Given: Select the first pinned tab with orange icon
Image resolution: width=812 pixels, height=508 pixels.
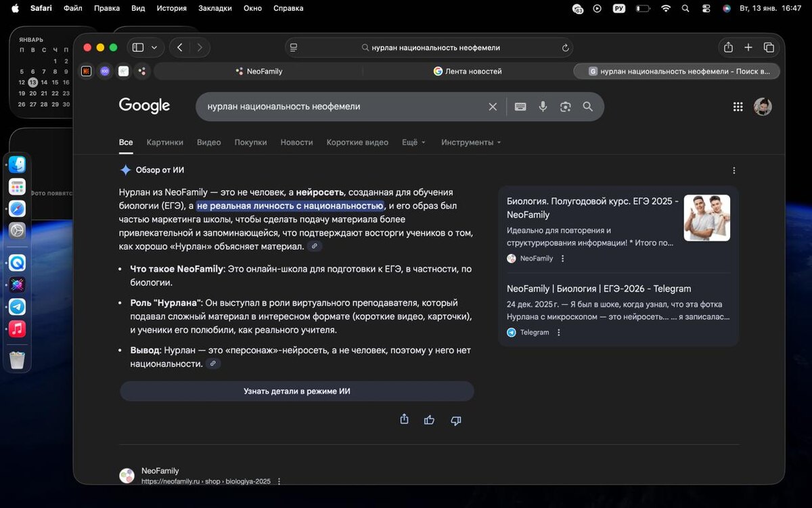Looking at the screenshot, I should click(86, 71).
